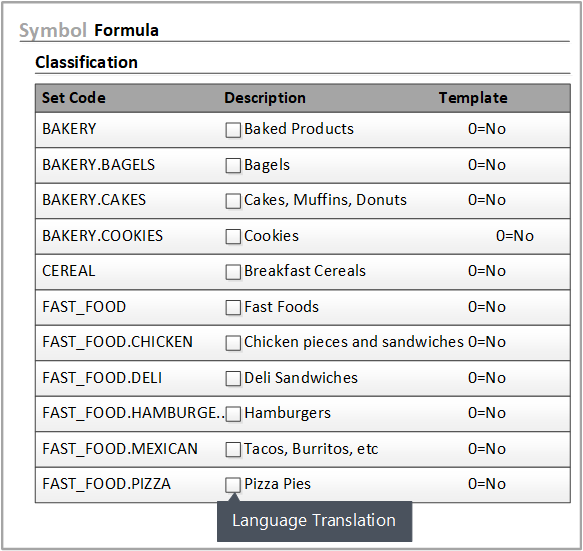Tick the Cakes, Muffins, Donuts checkbox
583x551 pixels.
click(233, 201)
